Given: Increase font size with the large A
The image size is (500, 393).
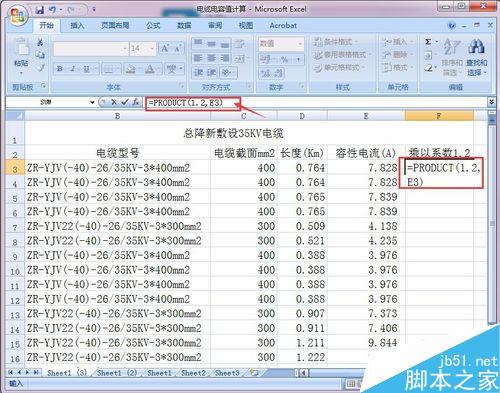Looking at the screenshot, I should [x=165, y=48].
